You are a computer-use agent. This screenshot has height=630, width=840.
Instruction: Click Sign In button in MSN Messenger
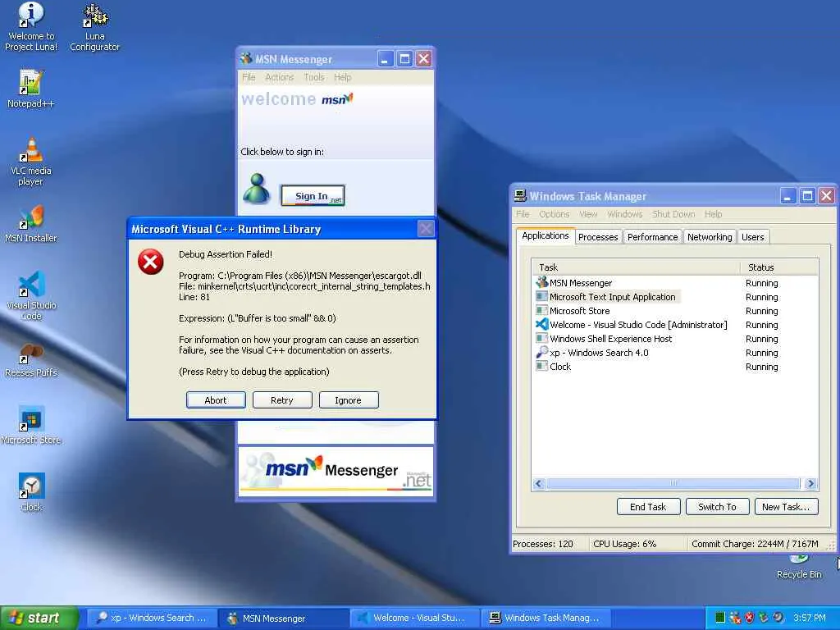tap(313, 195)
